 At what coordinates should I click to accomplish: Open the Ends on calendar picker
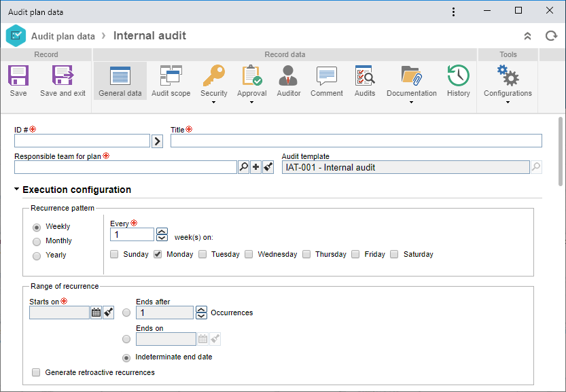click(203, 339)
